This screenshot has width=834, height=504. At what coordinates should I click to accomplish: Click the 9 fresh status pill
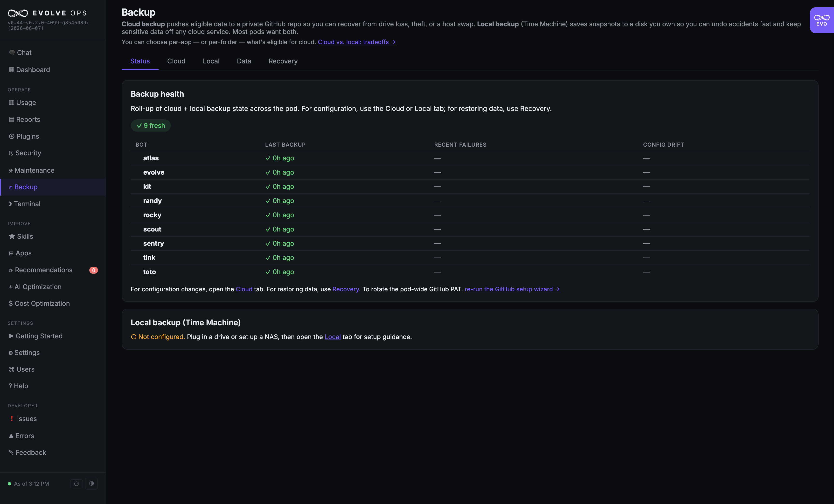click(x=151, y=125)
